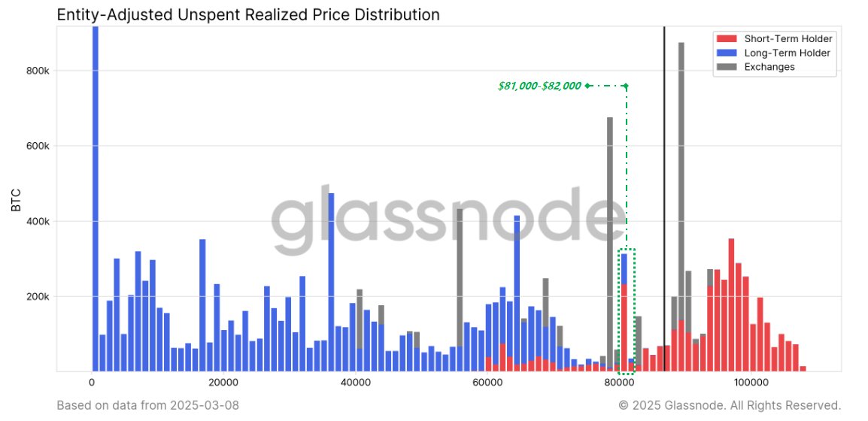Click the Short-Term Holder legend label
Screen dimensions: 868x421
pyautogui.click(x=788, y=39)
